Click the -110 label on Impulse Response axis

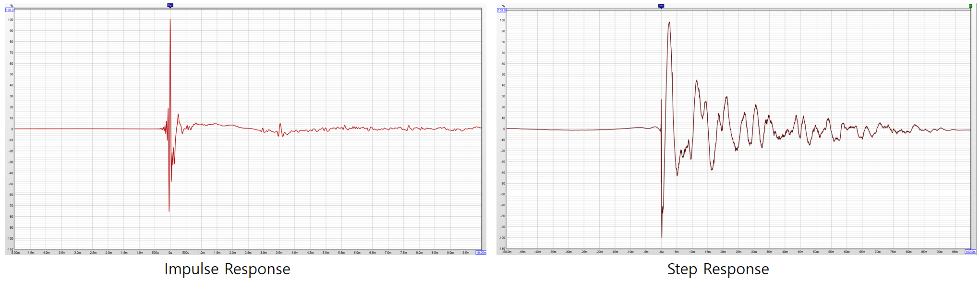click(10, 249)
